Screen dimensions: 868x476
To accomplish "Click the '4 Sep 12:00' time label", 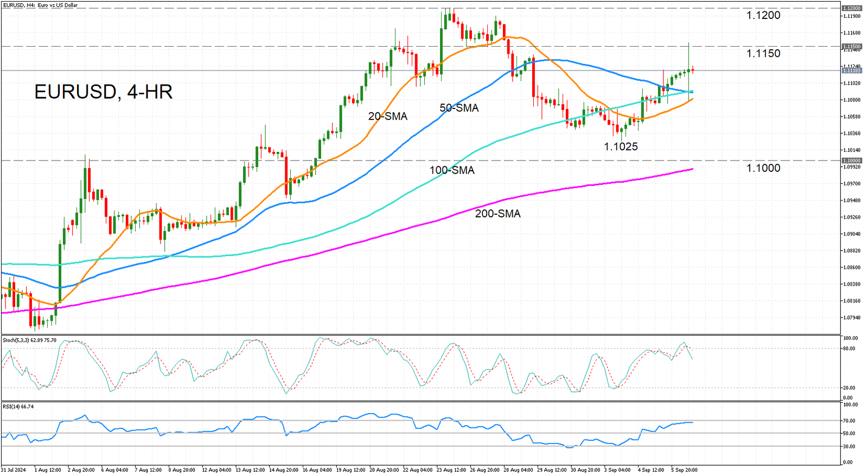I will [x=651, y=470].
